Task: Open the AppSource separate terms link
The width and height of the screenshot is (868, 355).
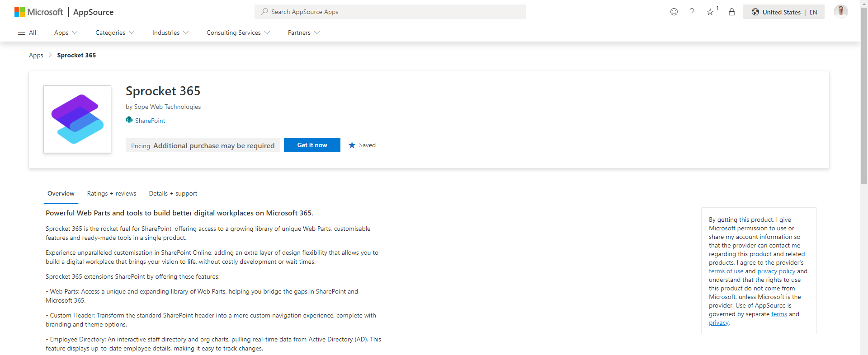Action: 779,314
